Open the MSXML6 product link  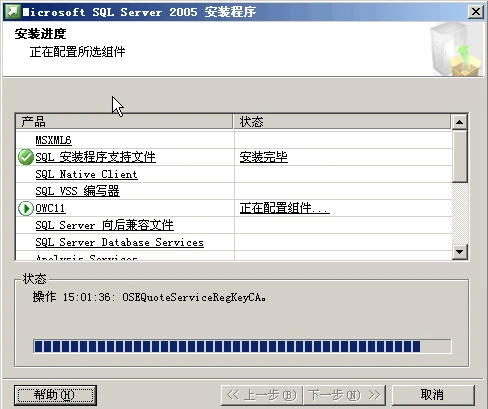[53, 140]
